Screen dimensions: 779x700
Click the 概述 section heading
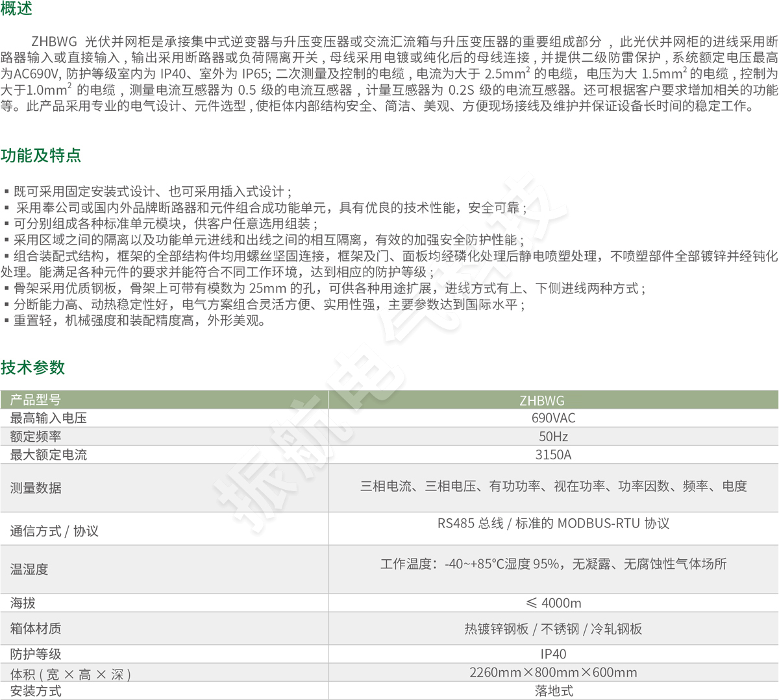[x=16, y=8]
